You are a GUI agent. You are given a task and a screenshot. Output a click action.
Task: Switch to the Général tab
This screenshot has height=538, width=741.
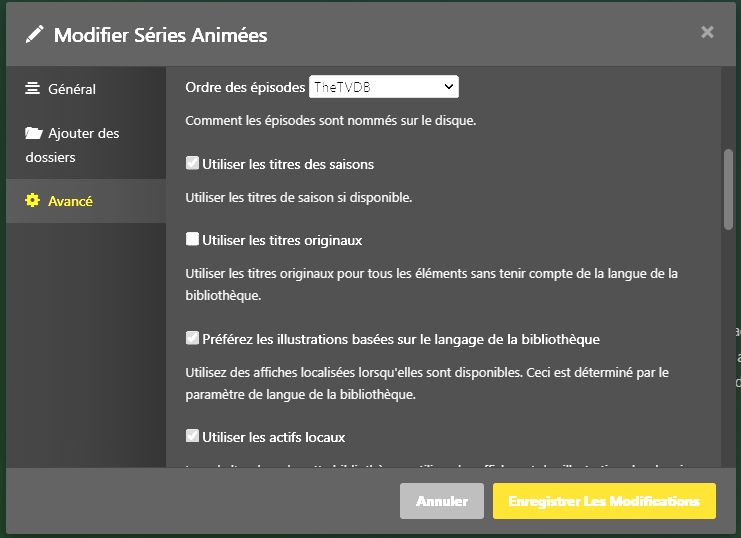coord(71,89)
